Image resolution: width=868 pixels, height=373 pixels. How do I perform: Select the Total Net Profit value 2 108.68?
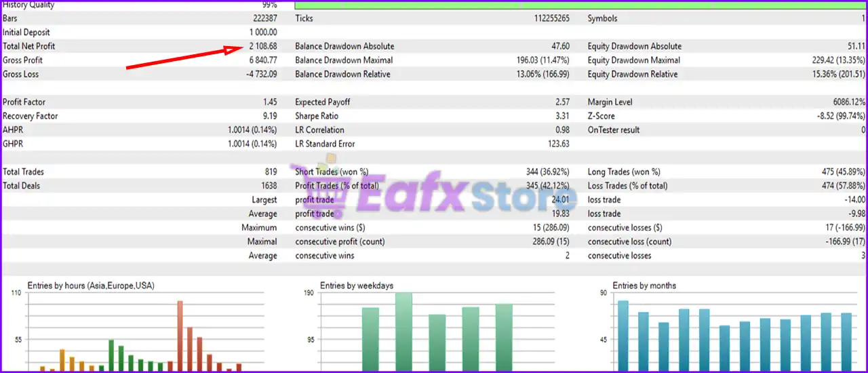262,46
